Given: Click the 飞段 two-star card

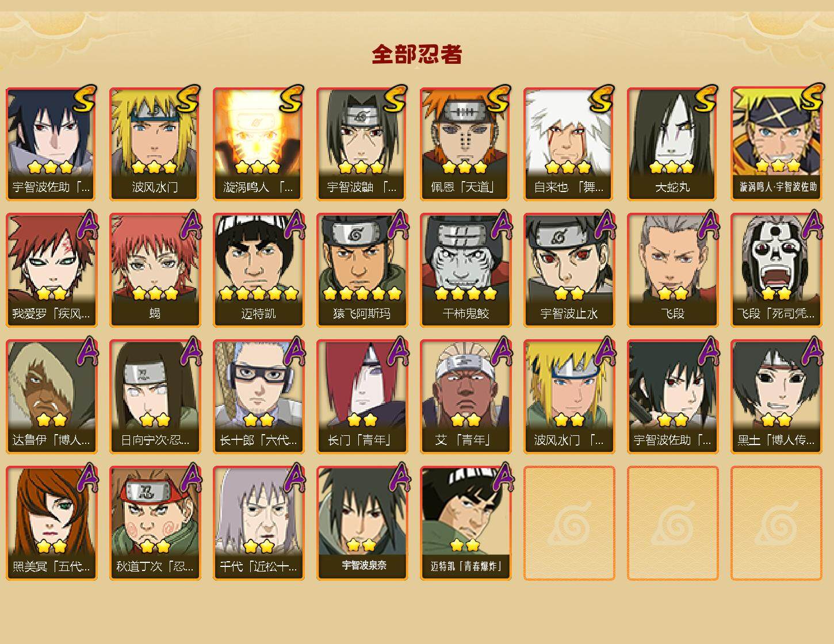Looking at the screenshot, I should click(x=673, y=270).
